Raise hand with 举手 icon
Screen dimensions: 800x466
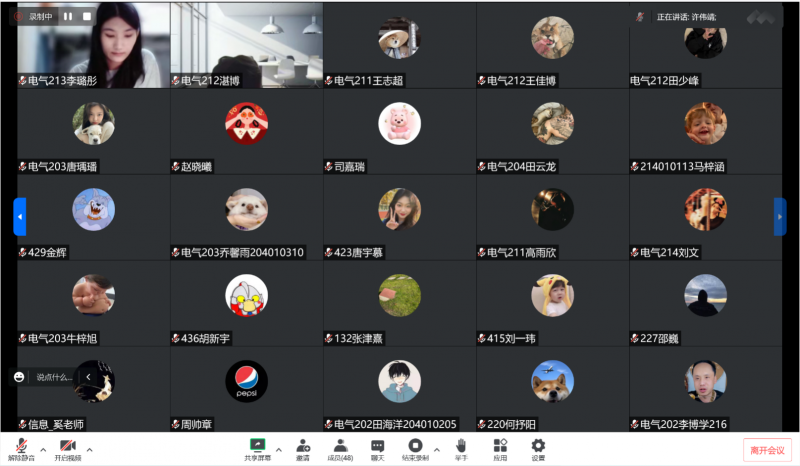coord(461,449)
